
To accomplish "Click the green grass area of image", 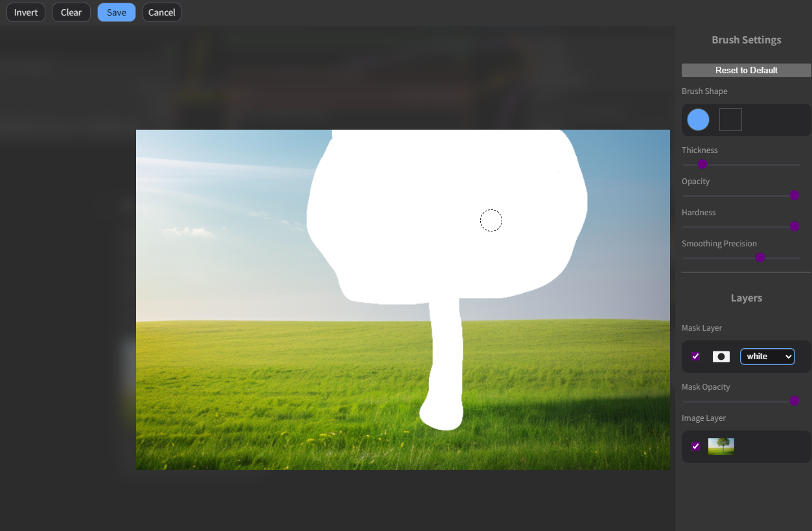I will (259, 389).
